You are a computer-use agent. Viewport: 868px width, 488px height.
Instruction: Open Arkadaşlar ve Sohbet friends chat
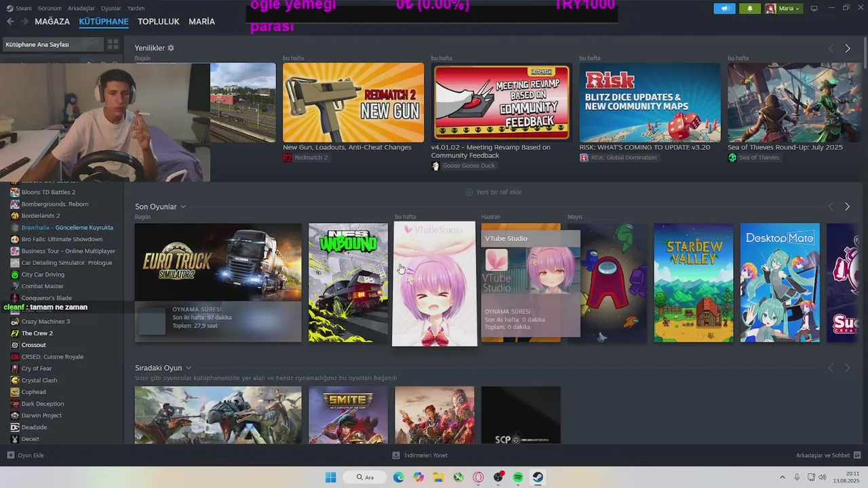[828, 455]
